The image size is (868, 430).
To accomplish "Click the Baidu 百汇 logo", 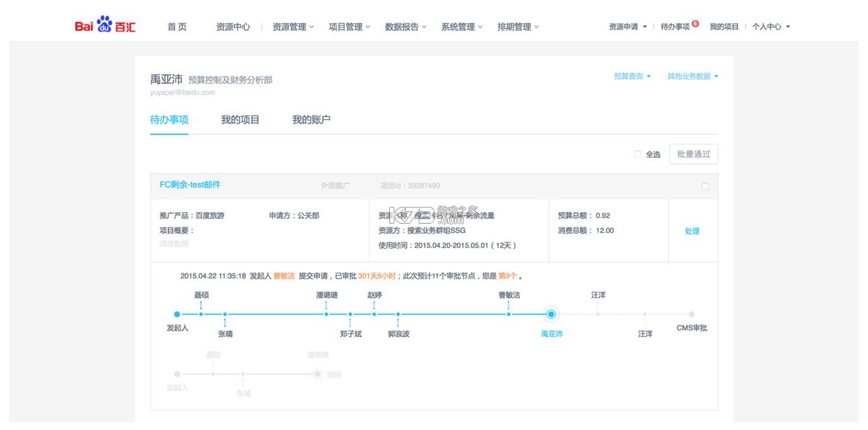I will (105, 26).
